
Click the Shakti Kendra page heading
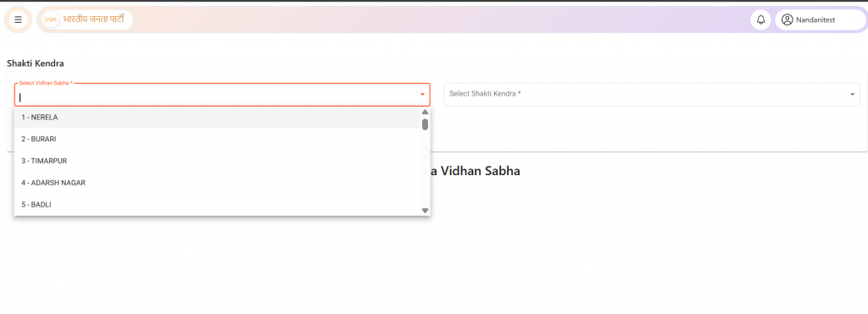pos(36,63)
